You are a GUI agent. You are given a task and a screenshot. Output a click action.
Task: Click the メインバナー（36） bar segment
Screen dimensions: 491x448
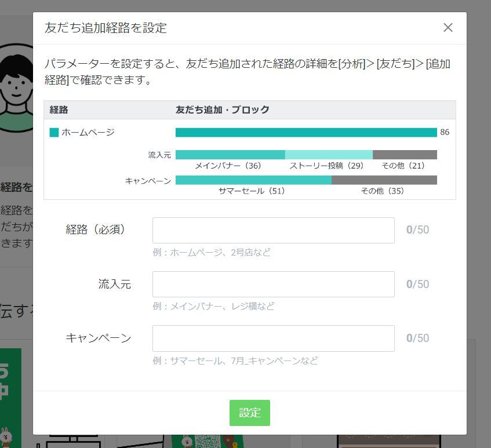230,154
